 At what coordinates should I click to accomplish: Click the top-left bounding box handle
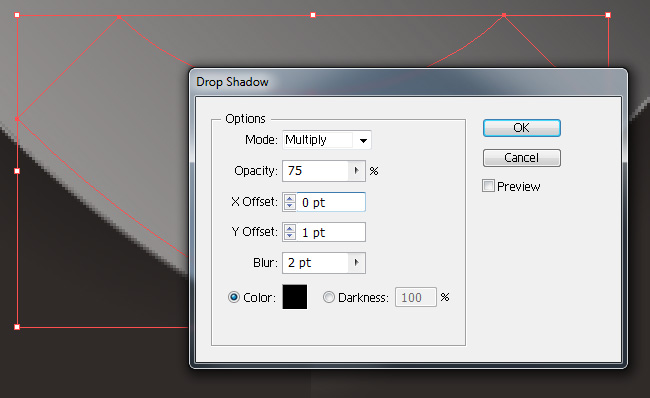17,15
